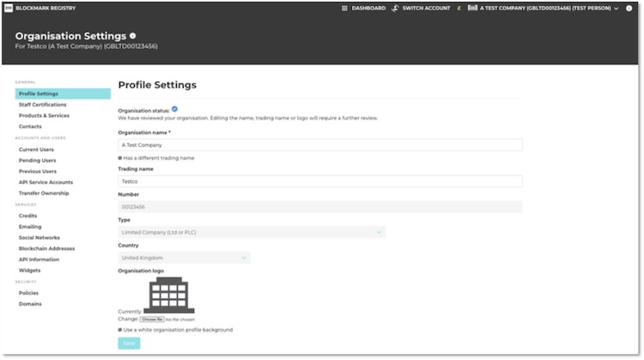The width and height of the screenshot is (644, 360).
Task: Click the organisation logo building image
Action: tap(169, 296)
